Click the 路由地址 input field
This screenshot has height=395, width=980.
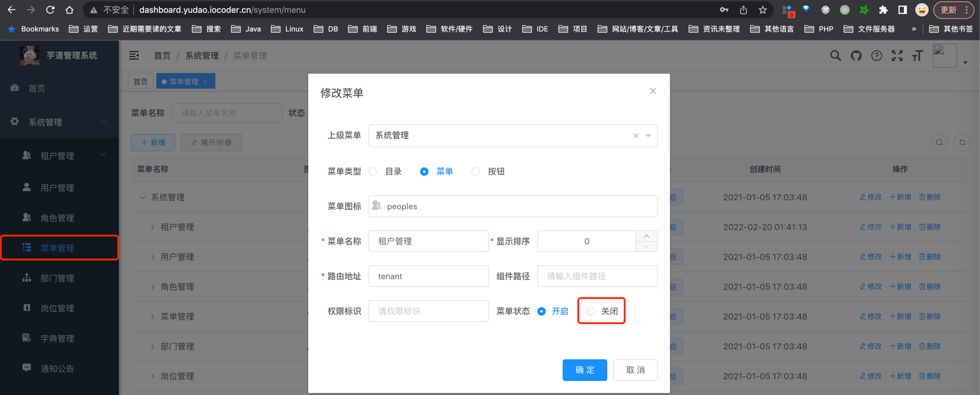(x=428, y=276)
